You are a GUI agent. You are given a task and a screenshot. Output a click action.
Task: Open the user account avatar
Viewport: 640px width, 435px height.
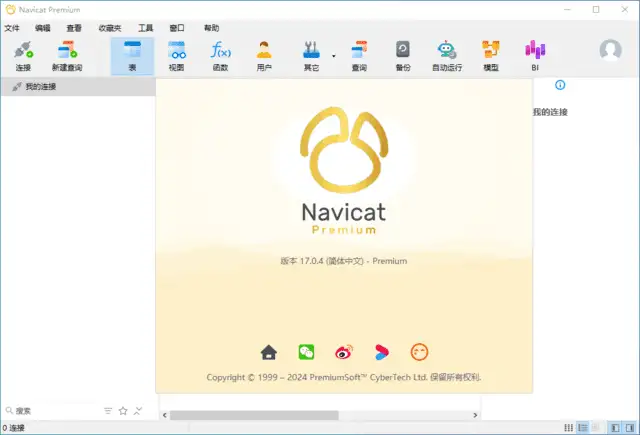[x=611, y=50]
